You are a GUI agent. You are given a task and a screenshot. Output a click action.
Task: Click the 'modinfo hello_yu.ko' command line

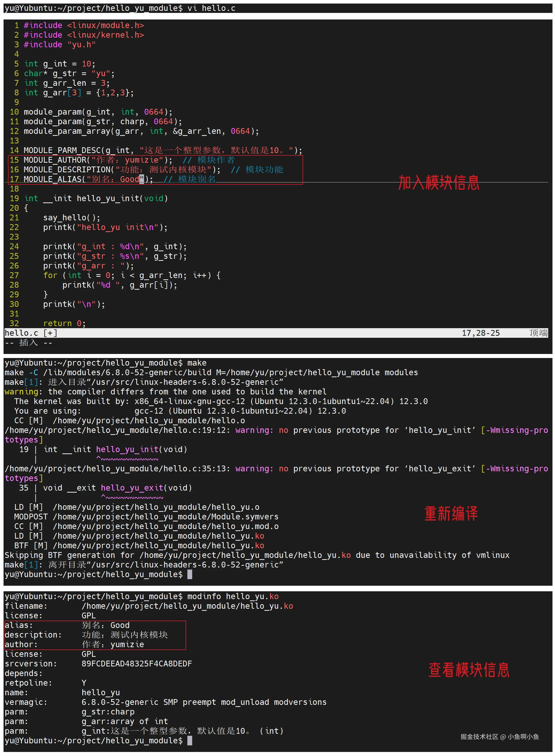(232, 596)
